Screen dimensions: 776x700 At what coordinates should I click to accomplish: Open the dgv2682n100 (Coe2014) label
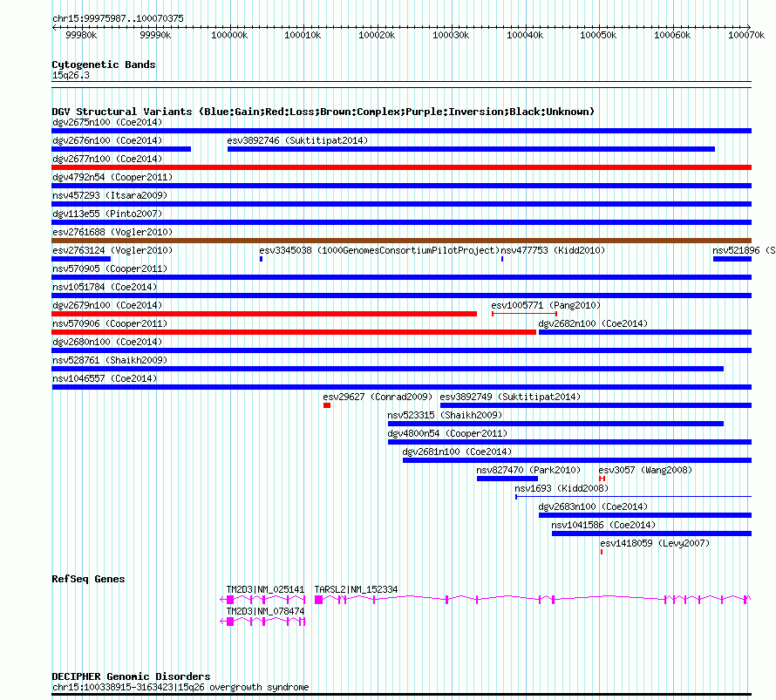pyautogui.click(x=593, y=323)
